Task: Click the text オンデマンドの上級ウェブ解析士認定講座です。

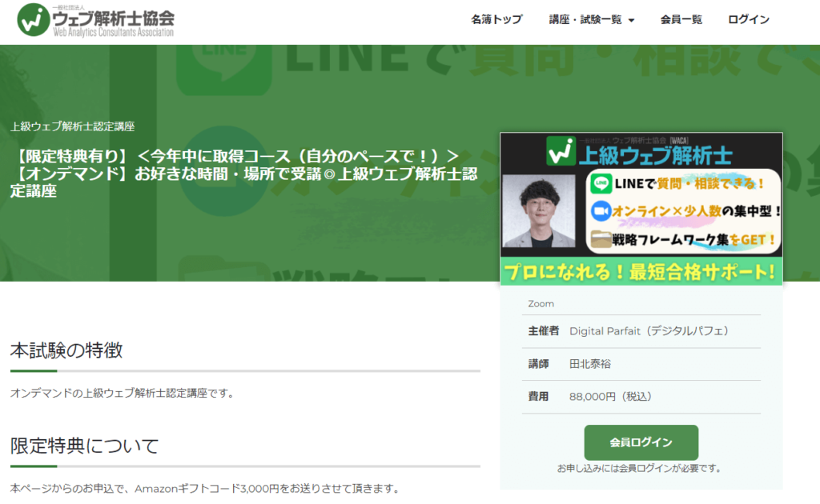Action: click(x=122, y=394)
